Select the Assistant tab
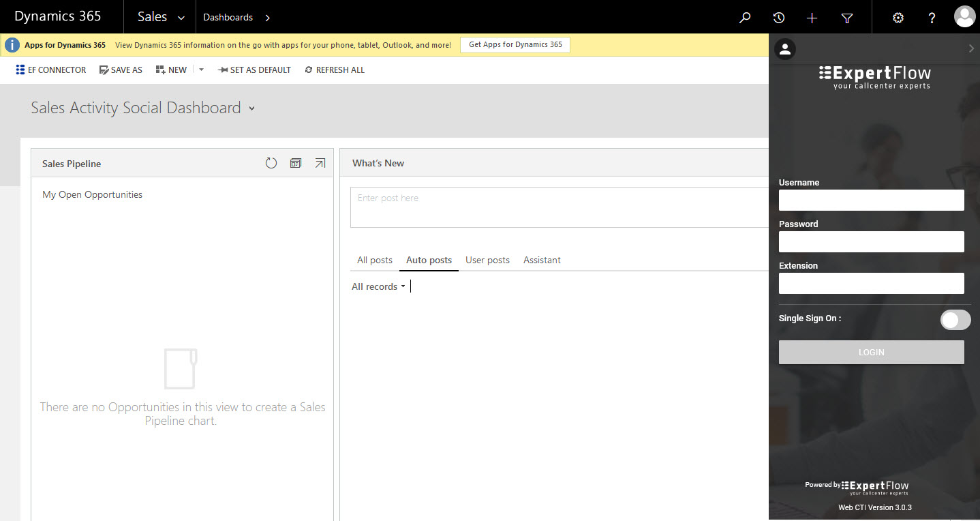Image resolution: width=980 pixels, height=521 pixels. tap(542, 260)
